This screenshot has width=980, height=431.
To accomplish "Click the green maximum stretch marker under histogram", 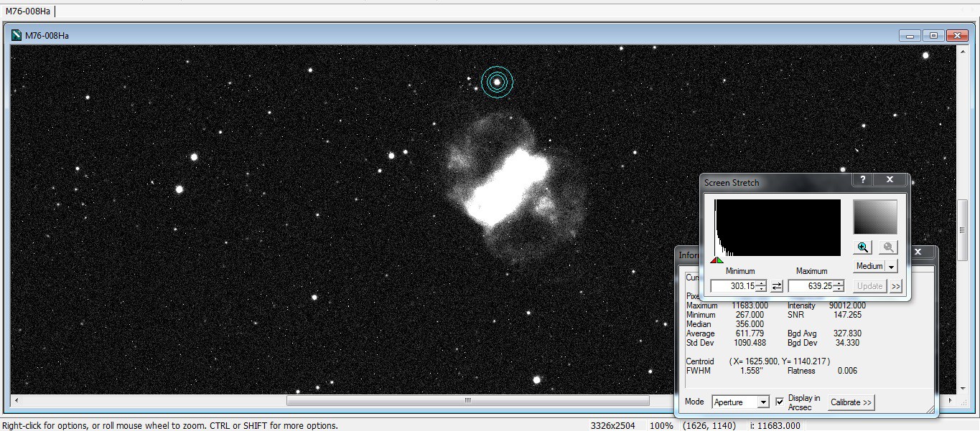I will 720,260.
